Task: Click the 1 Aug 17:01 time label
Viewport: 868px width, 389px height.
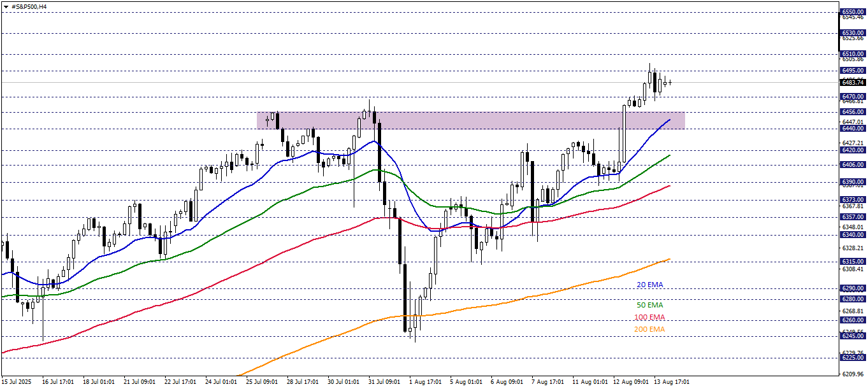Action: point(424,382)
